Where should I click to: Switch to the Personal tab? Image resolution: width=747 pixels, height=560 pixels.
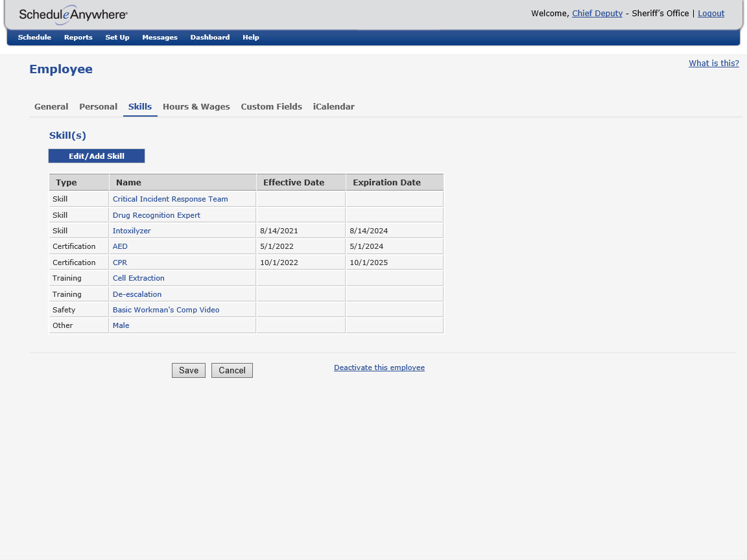98,107
